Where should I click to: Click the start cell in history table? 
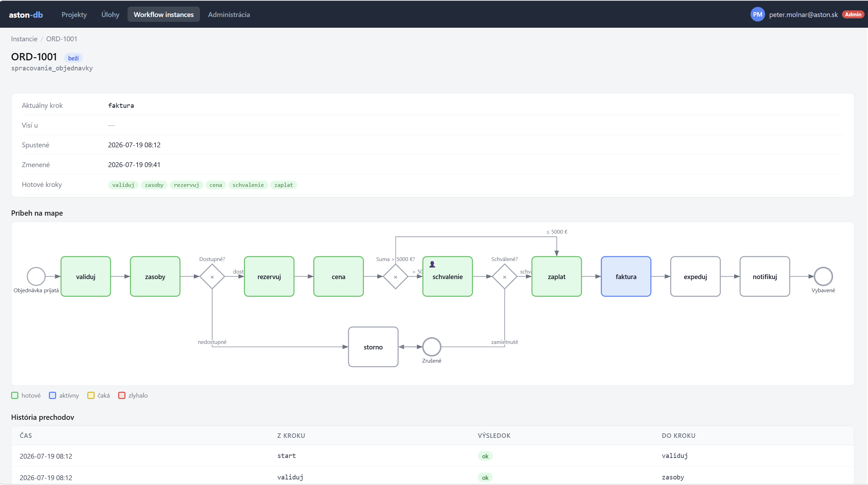pyautogui.click(x=287, y=456)
